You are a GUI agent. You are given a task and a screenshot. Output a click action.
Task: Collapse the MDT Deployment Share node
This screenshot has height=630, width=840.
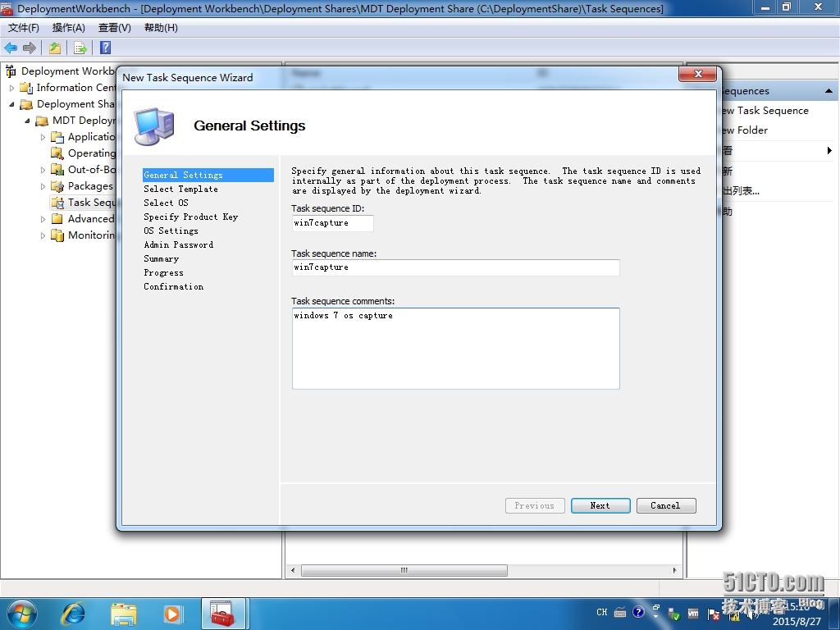tap(27, 121)
